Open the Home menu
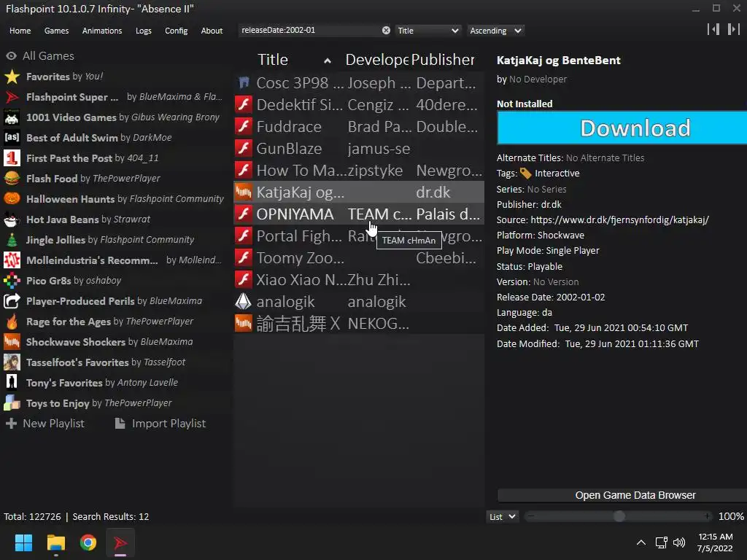 click(x=20, y=31)
